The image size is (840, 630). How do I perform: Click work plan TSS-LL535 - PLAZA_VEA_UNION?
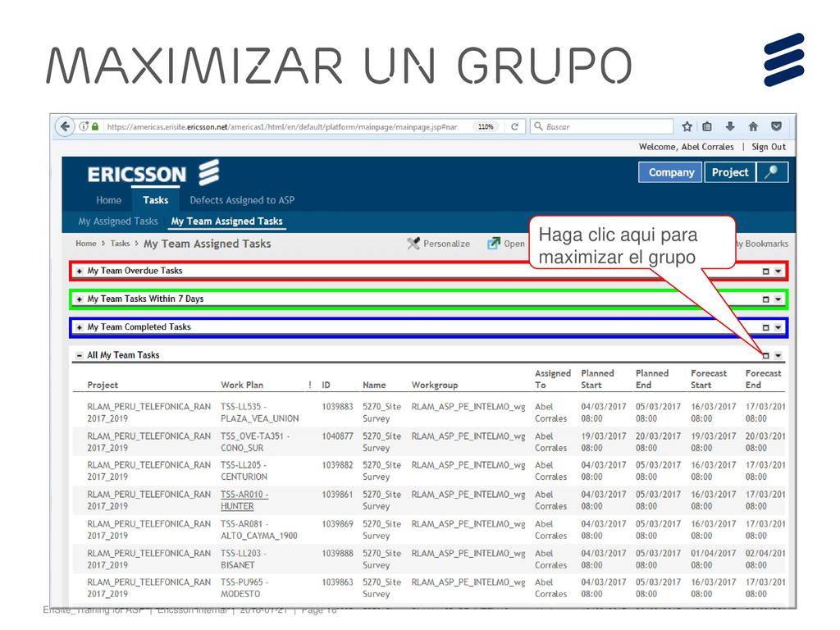click(260, 413)
